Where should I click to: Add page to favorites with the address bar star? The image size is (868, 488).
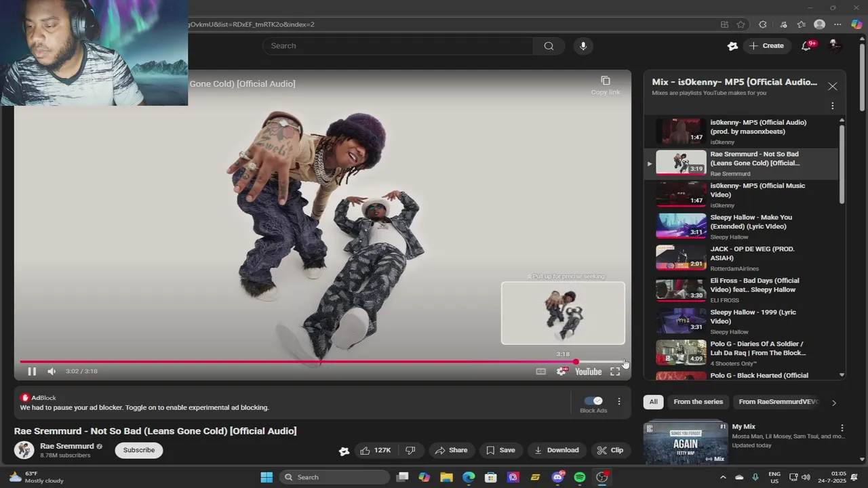(x=741, y=24)
